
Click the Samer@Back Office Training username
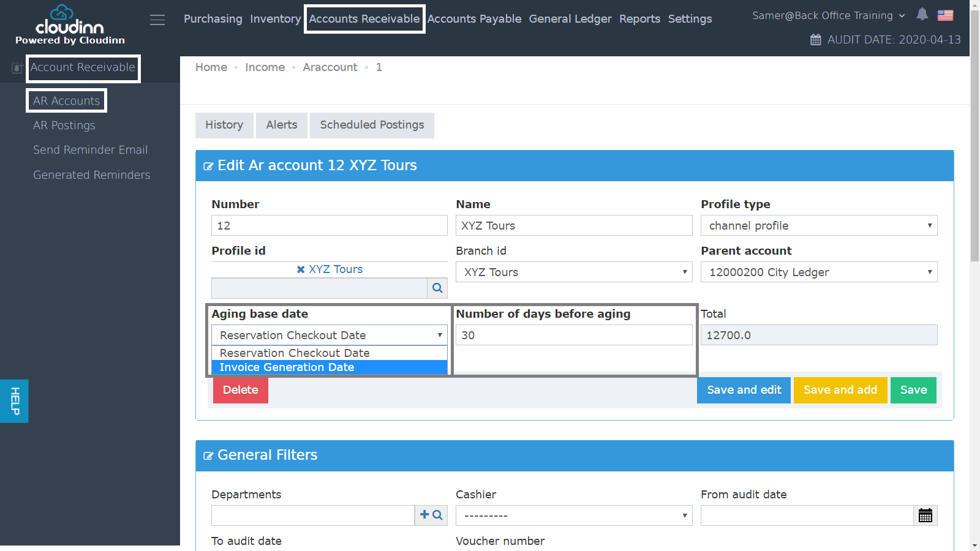click(822, 16)
